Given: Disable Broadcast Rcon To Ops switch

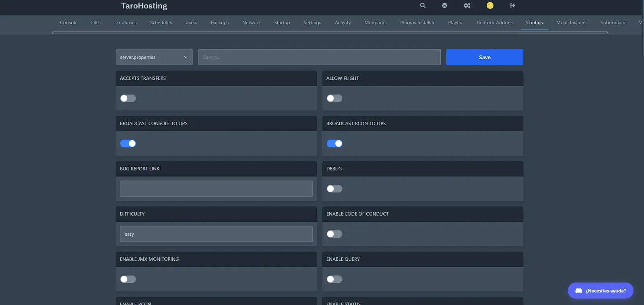Looking at the screenshot, I should [334, 143].
